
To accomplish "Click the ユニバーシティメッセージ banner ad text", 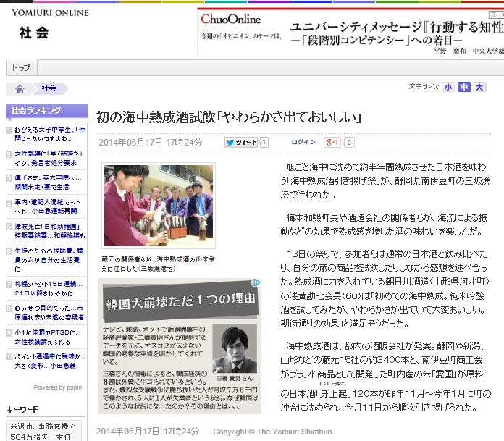I will pos(396,33).
